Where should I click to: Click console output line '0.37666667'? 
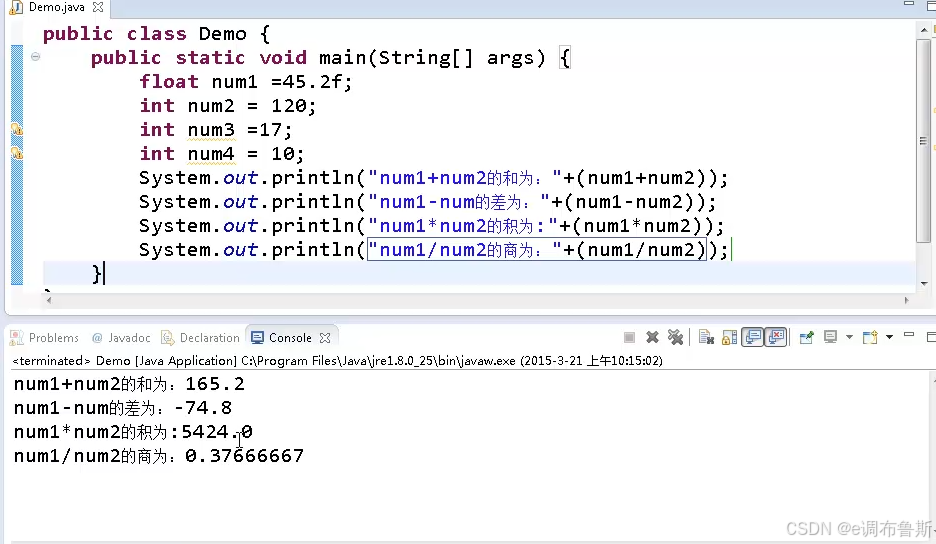pos(159,456)
